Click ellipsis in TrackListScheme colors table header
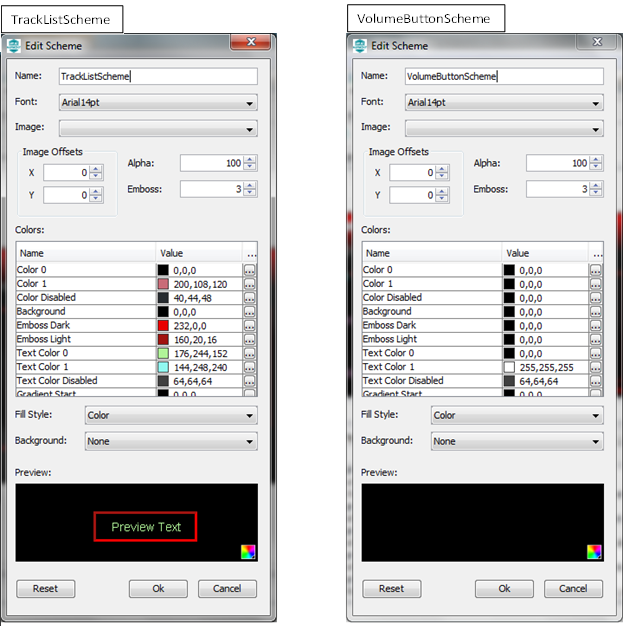This screenshot has width=626, height=626. coord(249,254)
